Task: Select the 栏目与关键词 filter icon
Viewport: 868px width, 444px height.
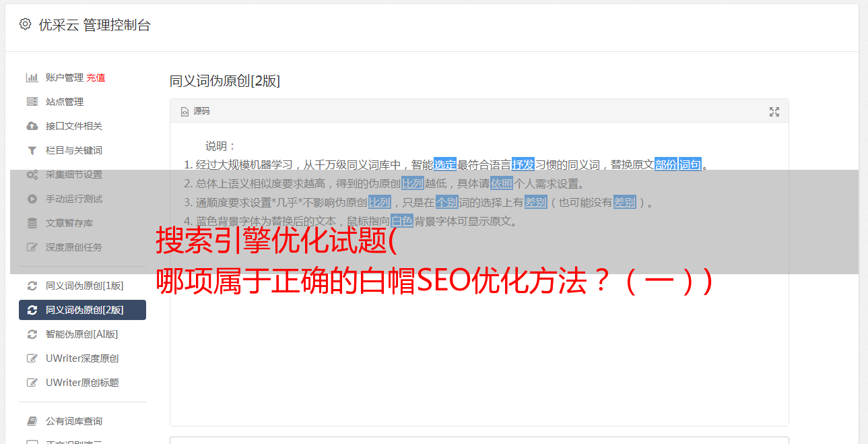Action: tap(32, 150)
